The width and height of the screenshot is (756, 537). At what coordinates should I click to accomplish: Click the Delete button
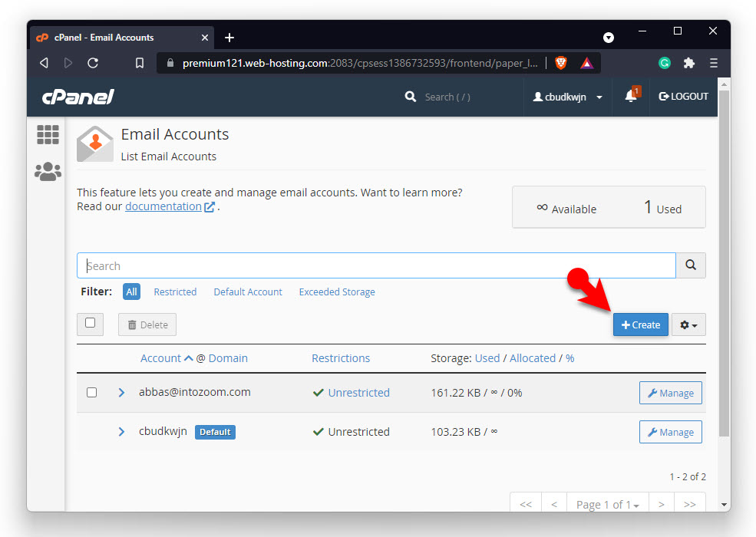tap(147, 325)
